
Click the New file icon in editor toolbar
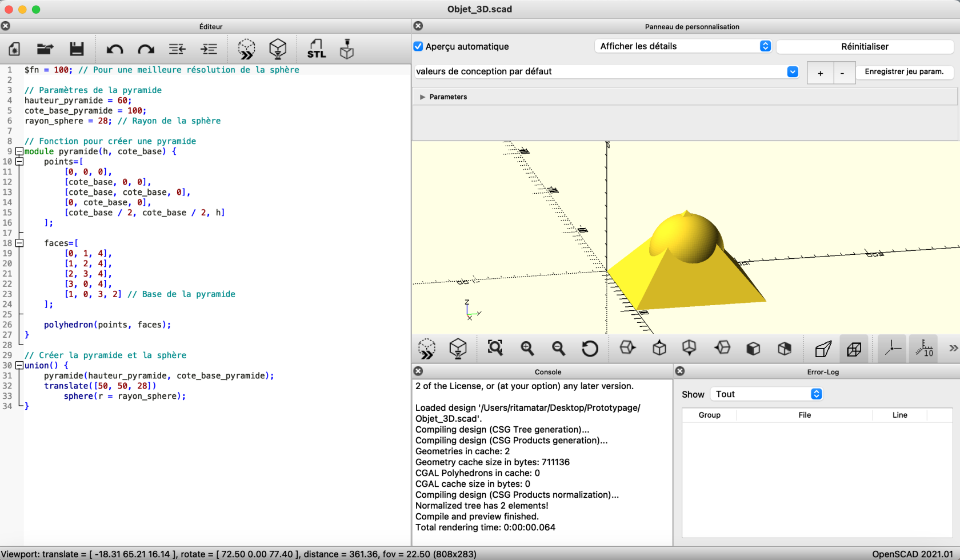coord(15,49)
